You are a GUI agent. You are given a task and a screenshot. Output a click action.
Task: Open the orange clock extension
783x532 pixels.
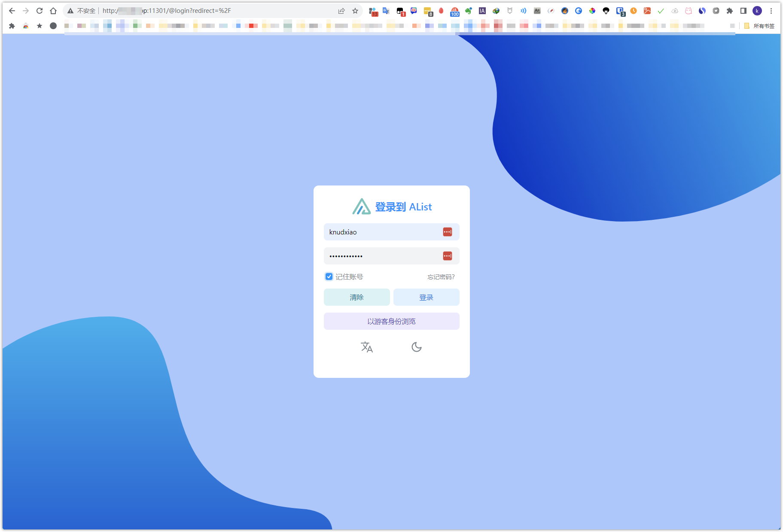click(x=634, y=11)
